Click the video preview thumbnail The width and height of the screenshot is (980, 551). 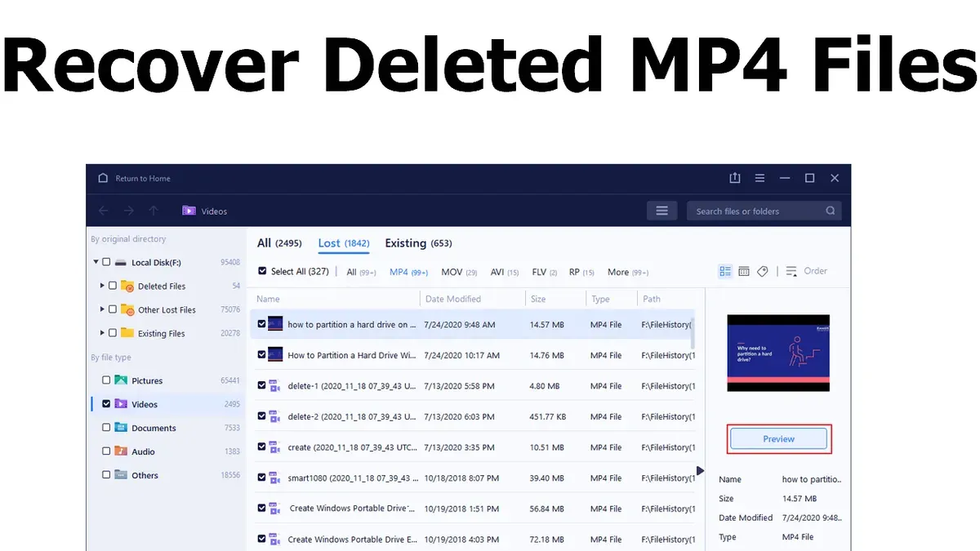pyautogui.click(x=778, y=353)
